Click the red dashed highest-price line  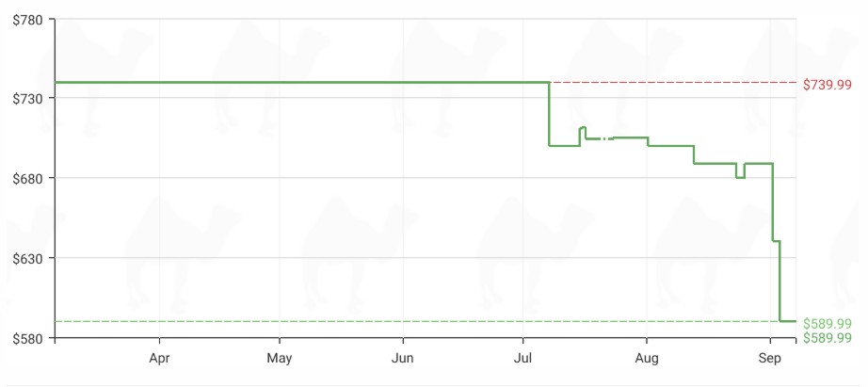672,83
